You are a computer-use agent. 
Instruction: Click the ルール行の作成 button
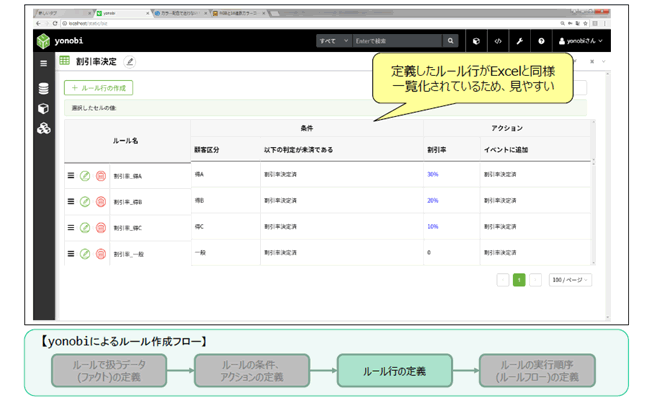[x=99, y=88]
